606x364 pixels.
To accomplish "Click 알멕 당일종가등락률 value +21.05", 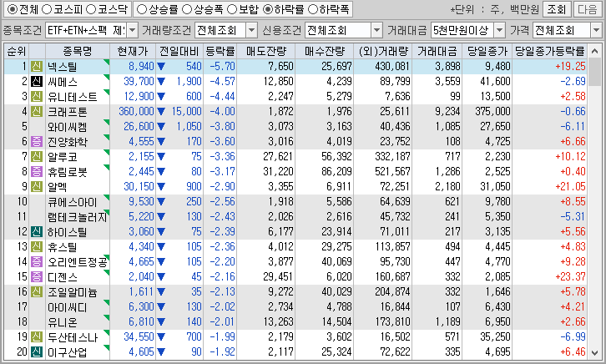I will (x=570, y=187).
